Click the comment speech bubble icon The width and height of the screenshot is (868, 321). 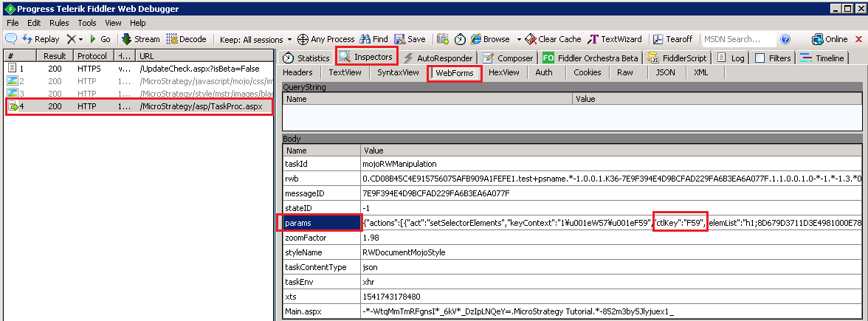[x=11, y=39]
